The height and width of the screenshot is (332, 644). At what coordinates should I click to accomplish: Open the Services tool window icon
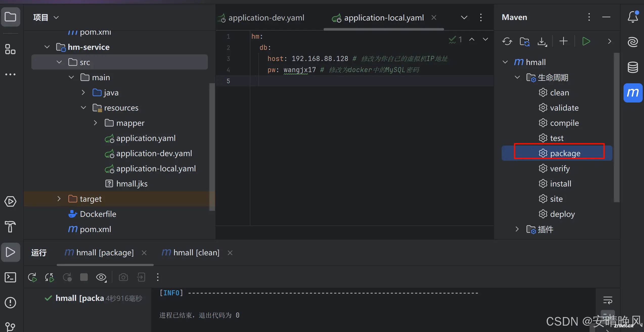10,201
